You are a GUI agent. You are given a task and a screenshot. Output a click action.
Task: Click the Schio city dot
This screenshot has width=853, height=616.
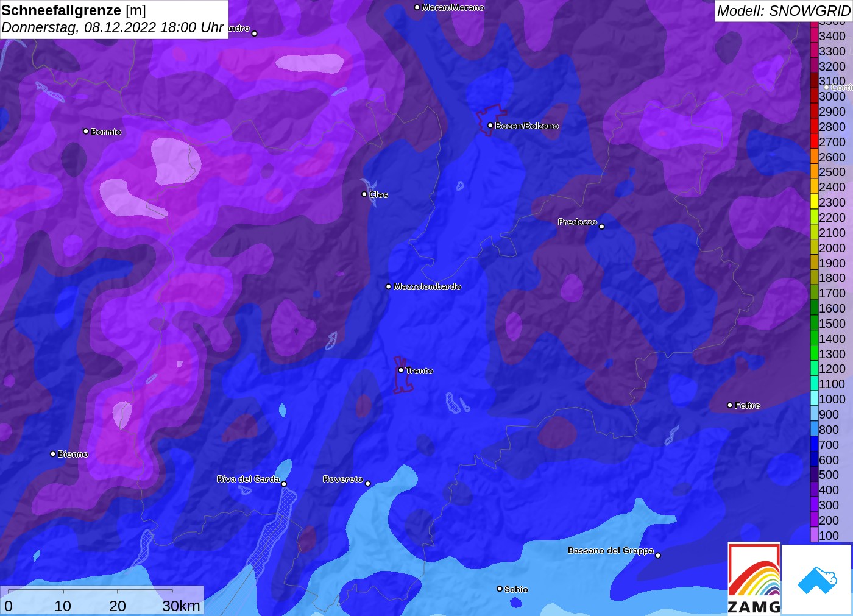499,589
